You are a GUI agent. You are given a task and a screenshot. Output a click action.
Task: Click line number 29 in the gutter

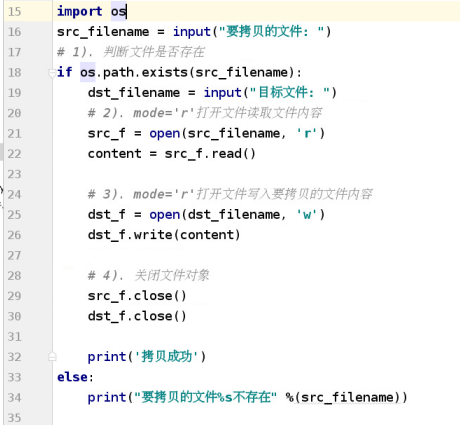pyautogui.click(x=14, y=296)
